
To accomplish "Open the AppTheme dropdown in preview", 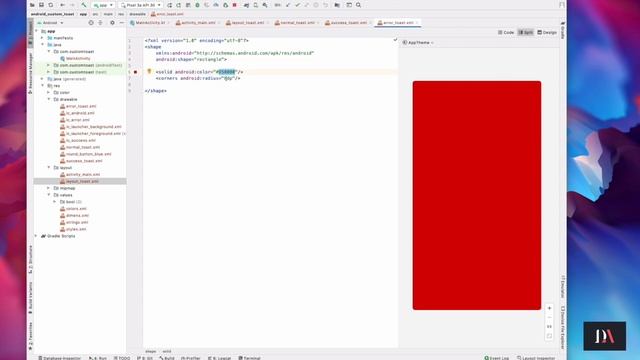I will [418, 42].
